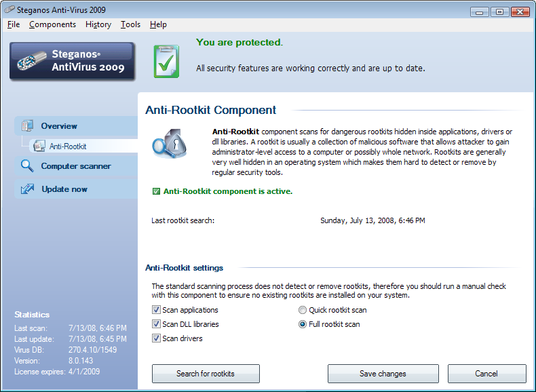Click the 'You are protected.' status text

(240, 42)
